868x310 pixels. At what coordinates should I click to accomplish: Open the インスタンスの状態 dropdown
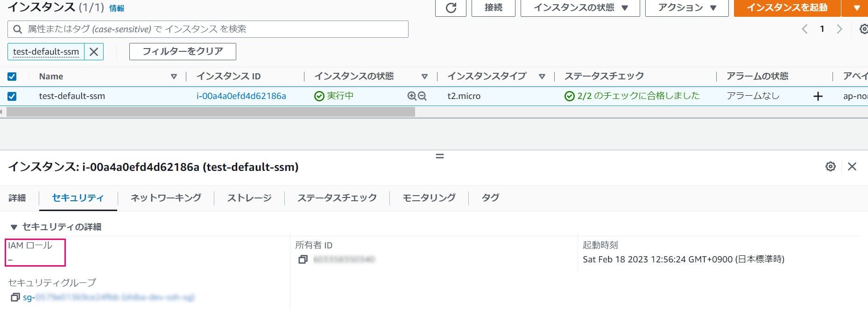[x=580, y=8]
